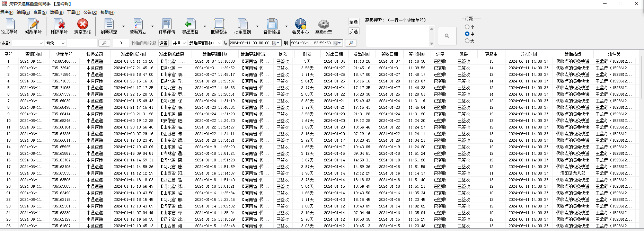Image resolution: width=644 pixels, height=231 pixels.
Task: Expand the arrow next to 查看方式
Action: [152, 26]
